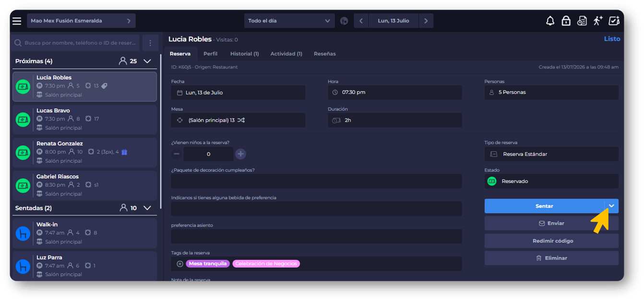Click the birthday decoration package field

[316, 181]
